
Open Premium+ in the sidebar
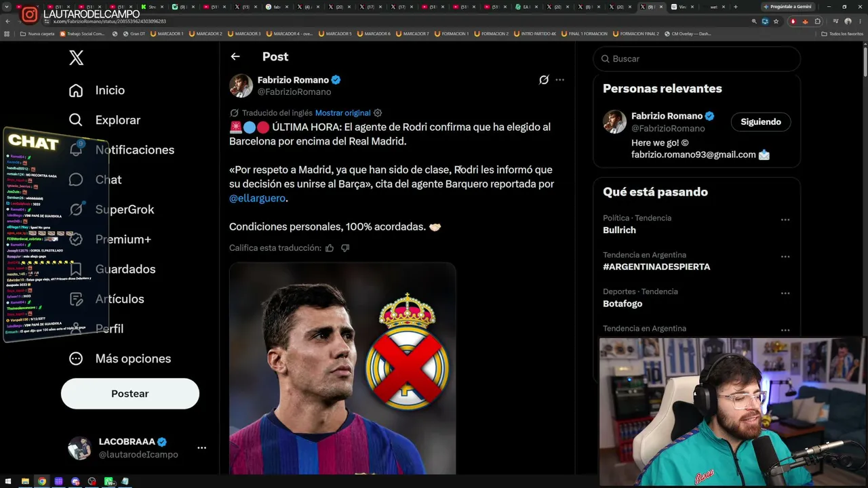pos(110,239)
